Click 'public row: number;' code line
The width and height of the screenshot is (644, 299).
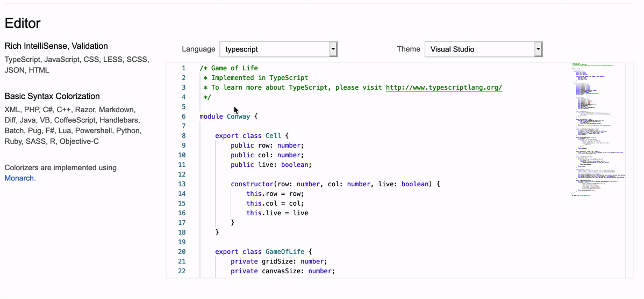(x=267, y=145)
